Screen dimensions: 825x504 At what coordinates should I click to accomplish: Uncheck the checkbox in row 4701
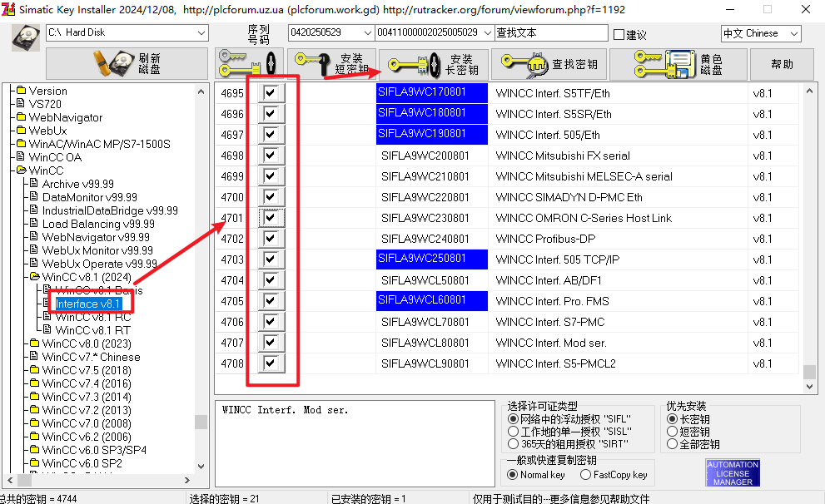click(x=270, y=218)
